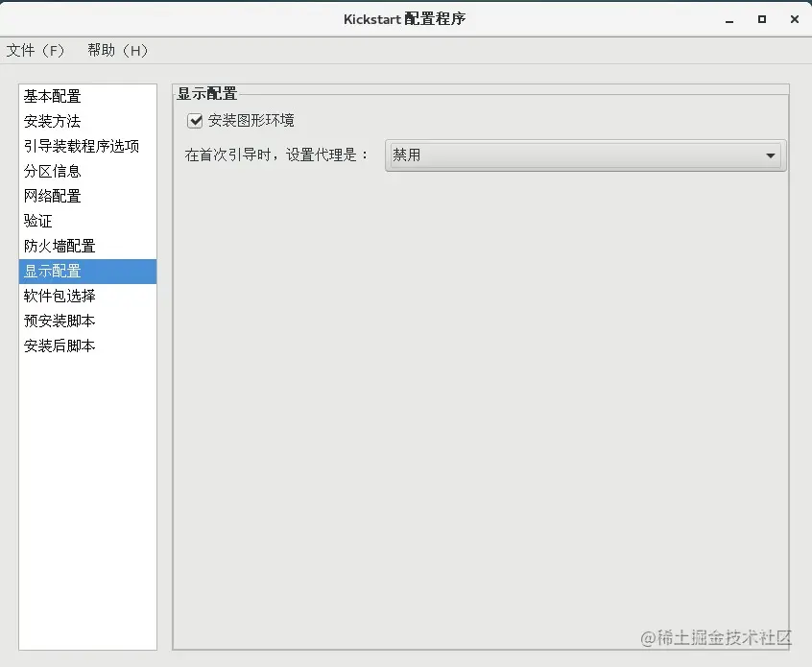This screenshot has width=812, height=667.
Task: Maximize the Kickstart window
Action: coord(762,19)
